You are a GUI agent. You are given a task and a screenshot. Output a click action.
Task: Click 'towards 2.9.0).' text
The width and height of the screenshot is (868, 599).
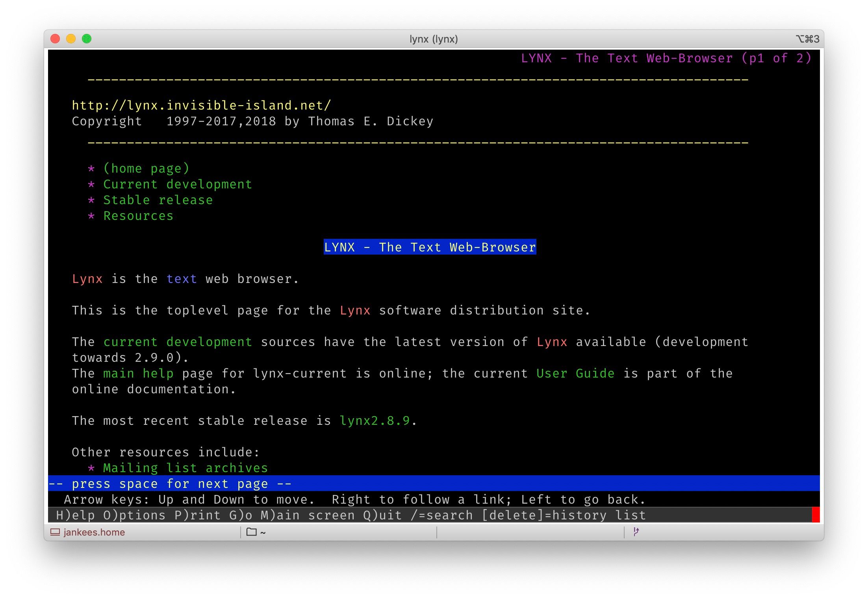tap(130, 358)
